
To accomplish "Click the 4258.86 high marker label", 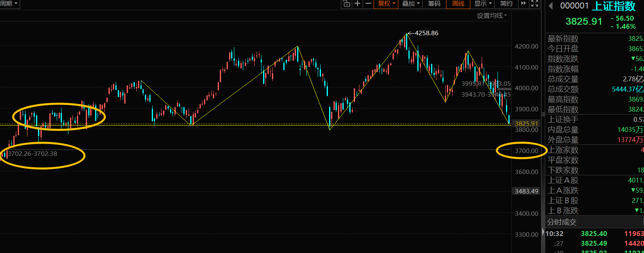I will [426, 33].
